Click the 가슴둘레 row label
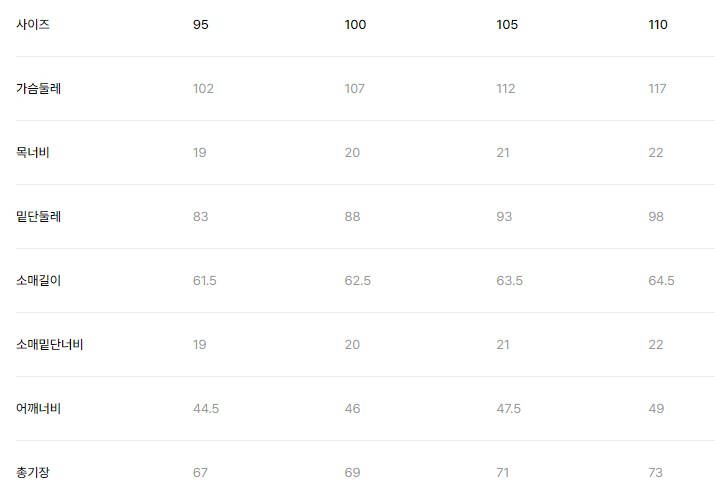The width and height of the screenshot is (715, 503). click(39, 89)
